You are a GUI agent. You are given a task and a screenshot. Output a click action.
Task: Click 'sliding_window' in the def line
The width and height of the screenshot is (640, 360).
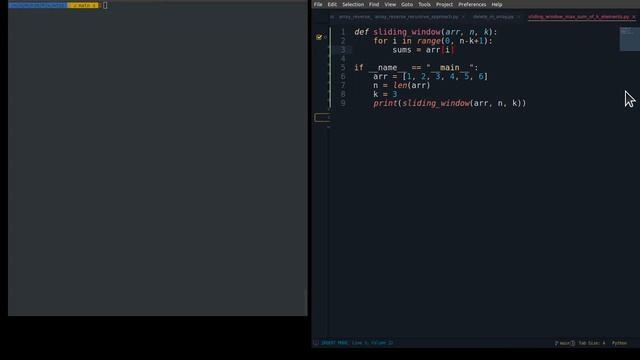(407, 32)
